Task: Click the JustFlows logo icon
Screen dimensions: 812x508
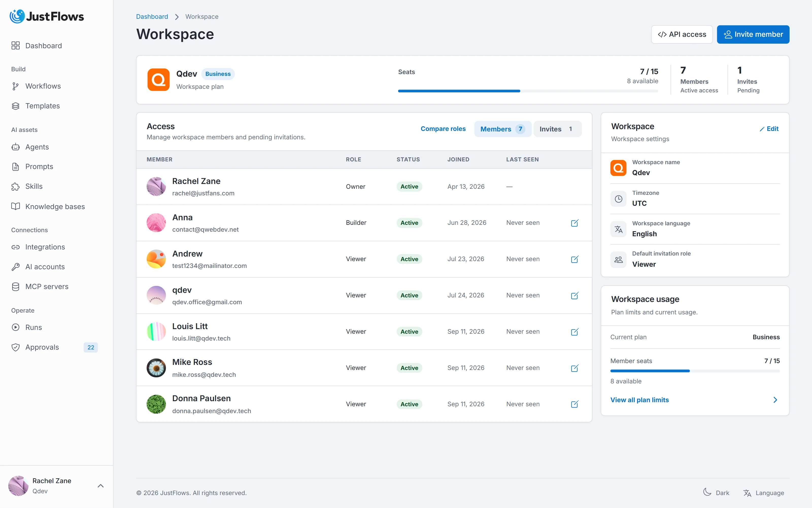Action: [17, 16]
